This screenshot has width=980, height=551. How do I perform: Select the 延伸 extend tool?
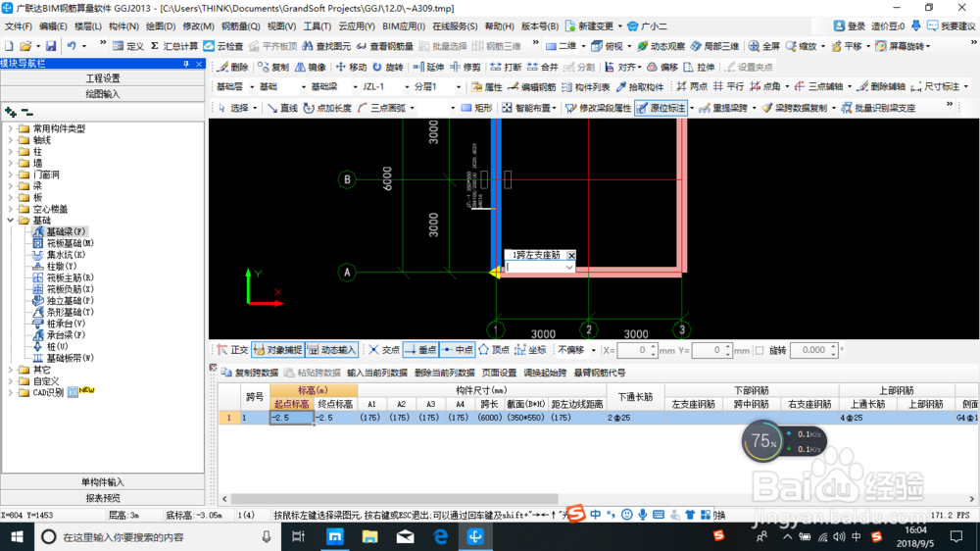428,67
